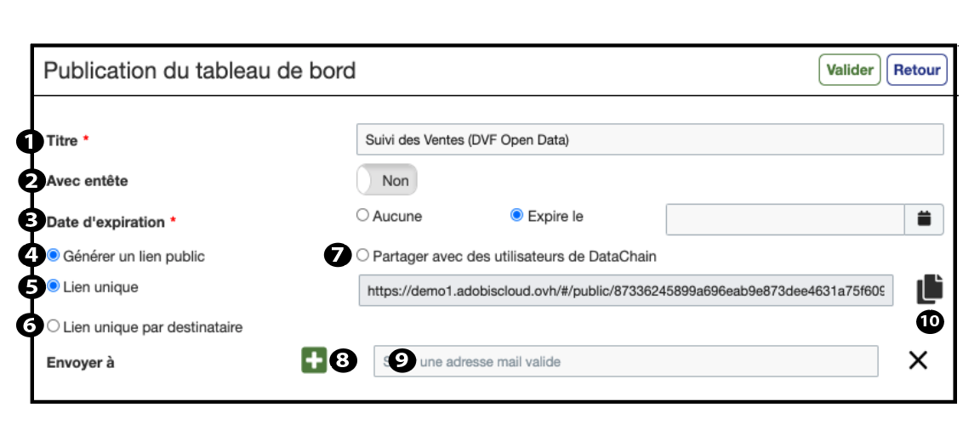Click the email address input field

pyautogui.click(x=626, y=361)
